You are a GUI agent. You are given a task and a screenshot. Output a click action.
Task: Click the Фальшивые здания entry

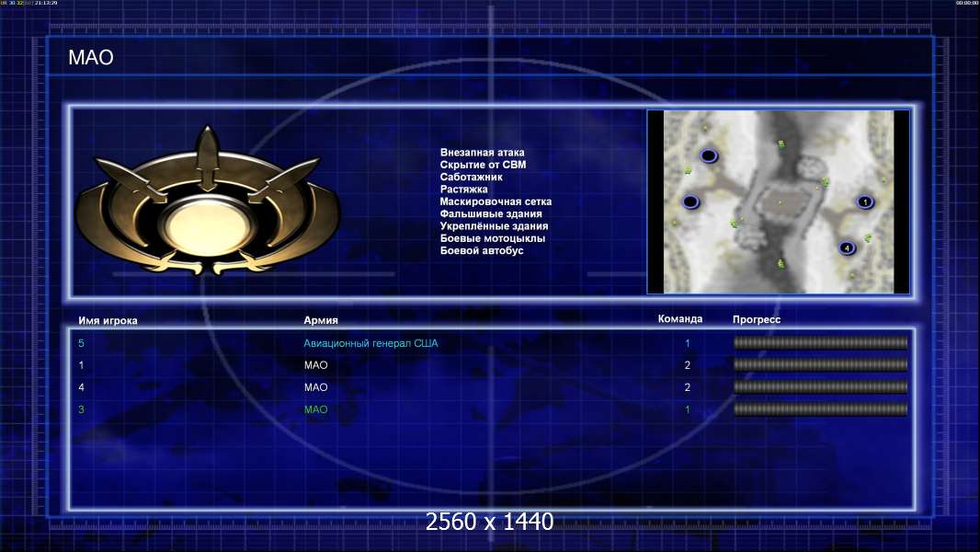click(491, 213)
